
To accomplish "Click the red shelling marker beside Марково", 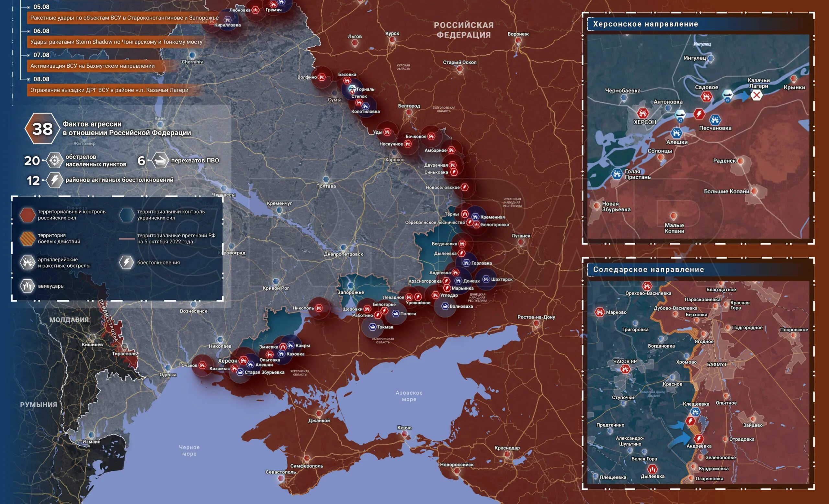I will [599, 312].
